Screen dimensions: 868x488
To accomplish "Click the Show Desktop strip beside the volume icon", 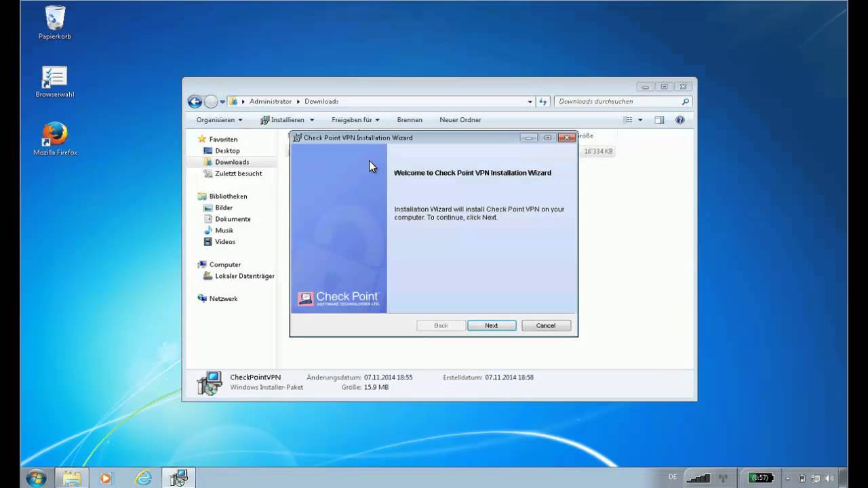I will click(843, 478).
